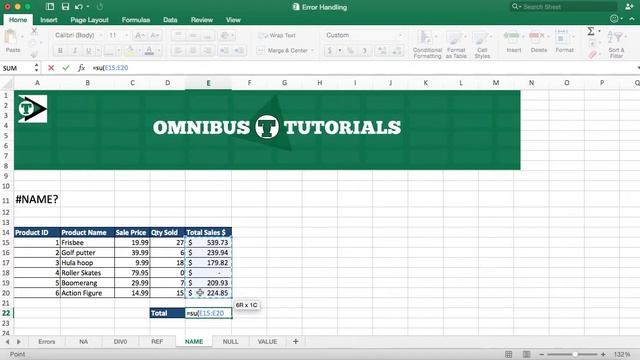Click the AutoSum sigma icon

point(591,31)
